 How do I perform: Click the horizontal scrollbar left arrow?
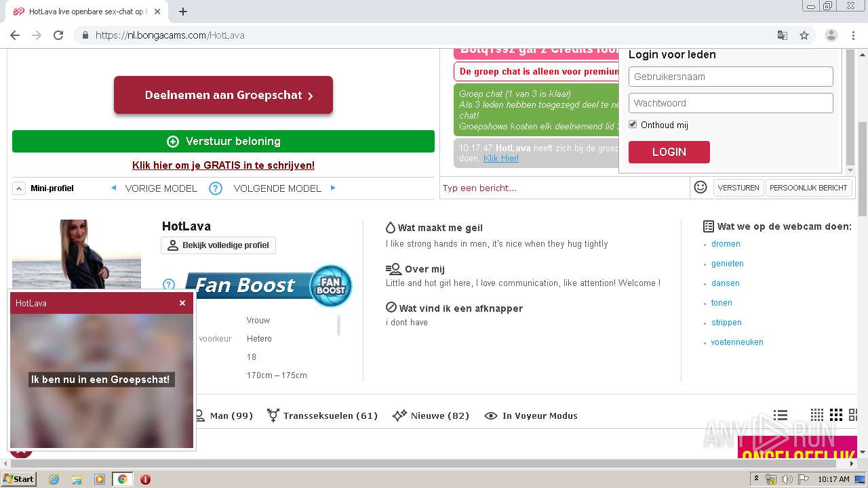pos(5,464)
